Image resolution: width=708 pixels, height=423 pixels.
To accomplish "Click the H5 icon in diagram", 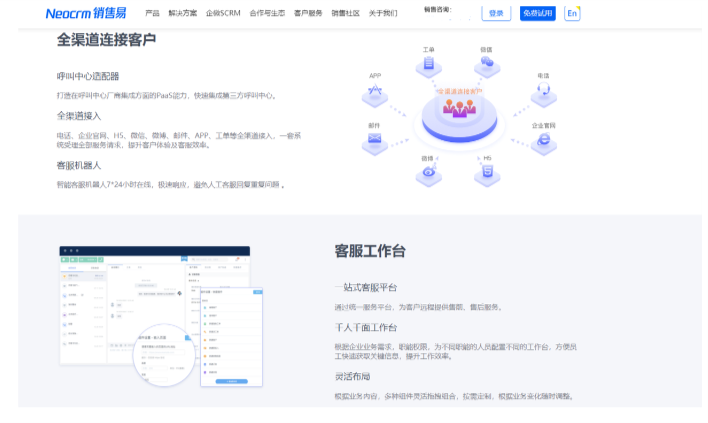I will (487, 171).
